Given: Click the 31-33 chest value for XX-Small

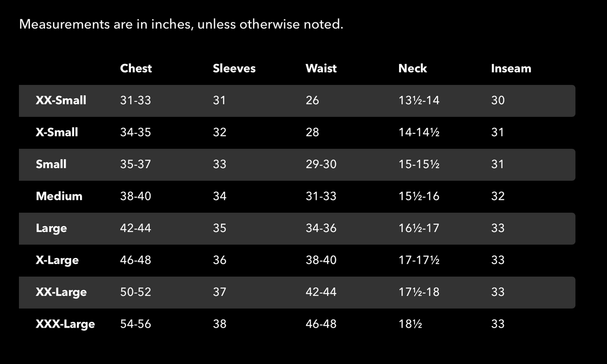Looking at the screenshot, I should [x=135, y=100].
